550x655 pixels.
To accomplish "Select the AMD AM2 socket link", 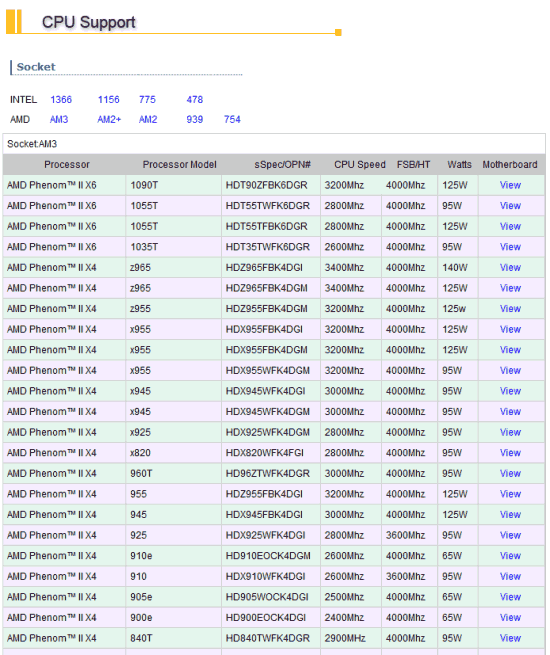I will pos(148,119).
